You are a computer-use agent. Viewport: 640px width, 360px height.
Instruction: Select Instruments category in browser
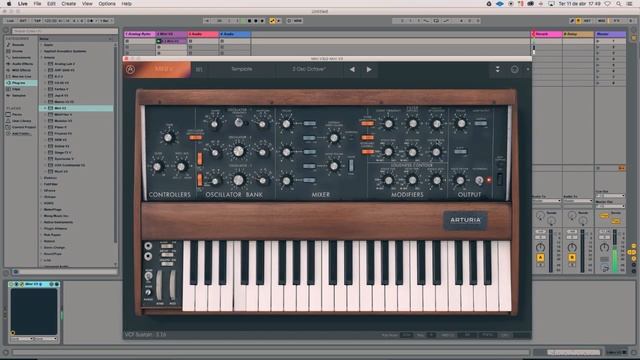tap(20, 58)
